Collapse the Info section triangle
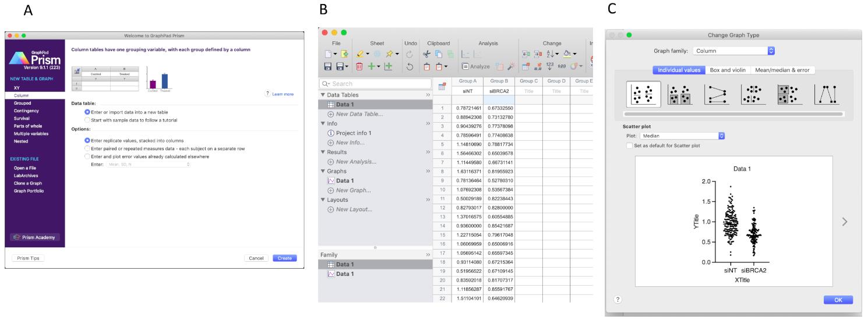This screenshot has height=320, width=868. point(323,123)
